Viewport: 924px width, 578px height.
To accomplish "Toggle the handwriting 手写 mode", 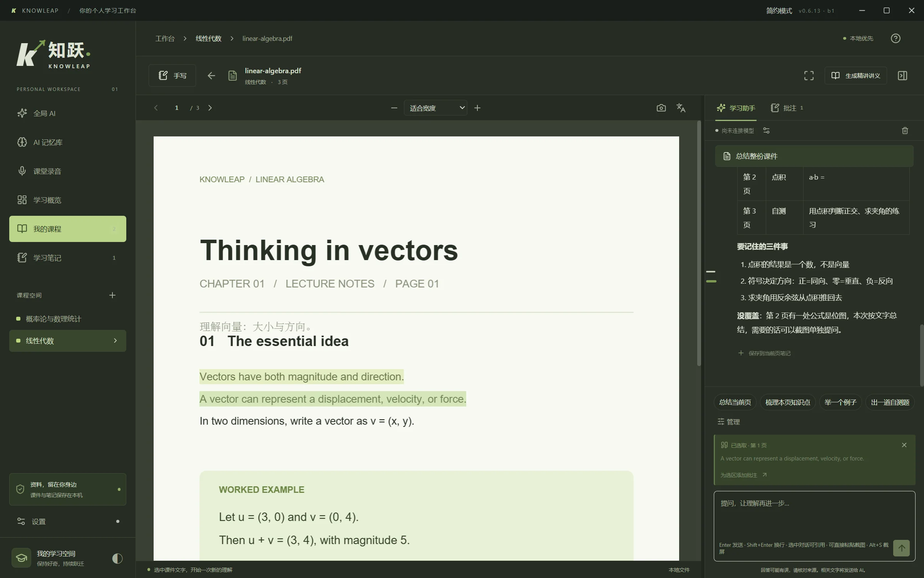I will tap(172, 76).
